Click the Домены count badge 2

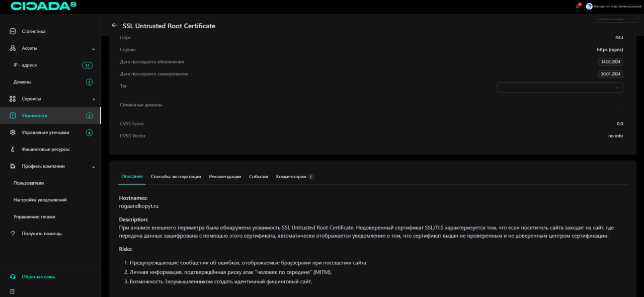coord(89,82)
